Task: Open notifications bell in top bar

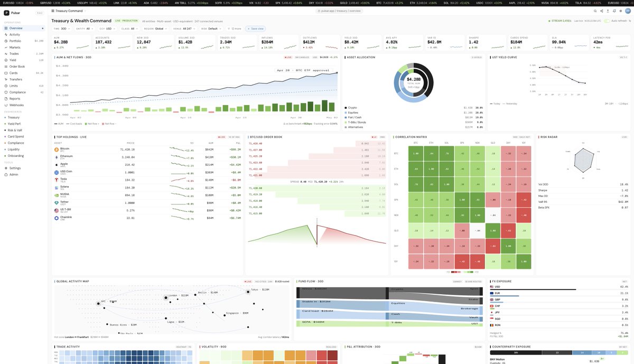Action: [614, 11]
